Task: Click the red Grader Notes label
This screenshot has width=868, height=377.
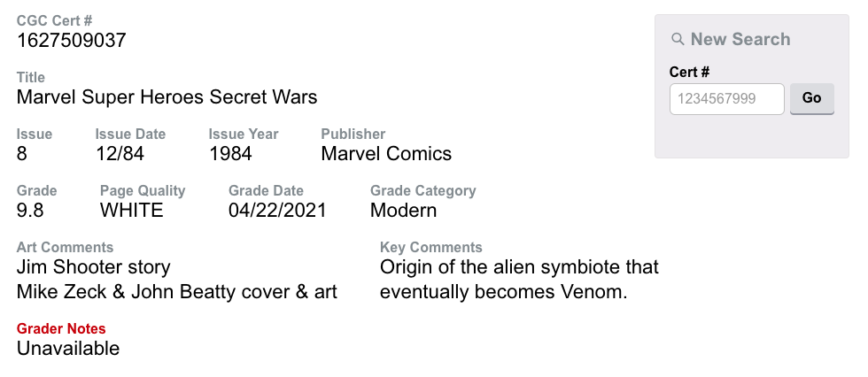Action: 61,329
